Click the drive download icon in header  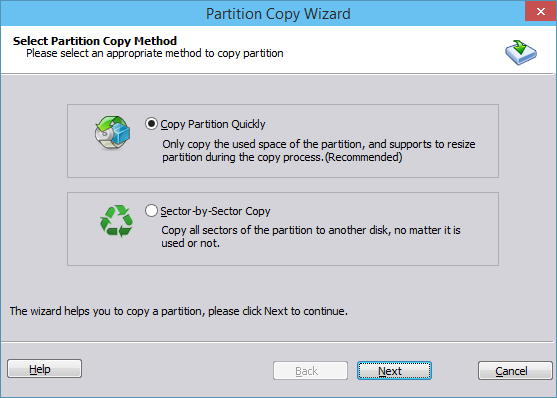coord(521,52)
